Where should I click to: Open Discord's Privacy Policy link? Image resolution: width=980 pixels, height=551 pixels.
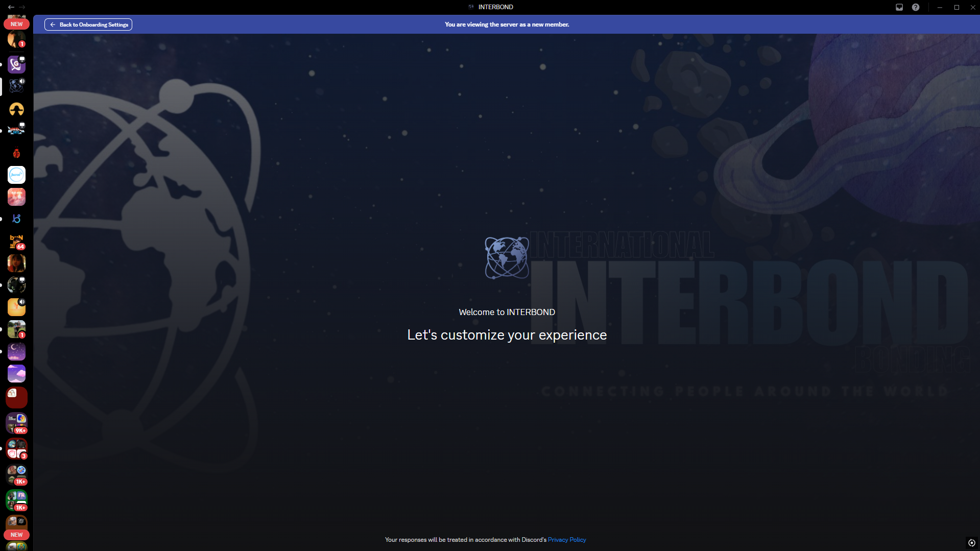click(x=567, y=540)
